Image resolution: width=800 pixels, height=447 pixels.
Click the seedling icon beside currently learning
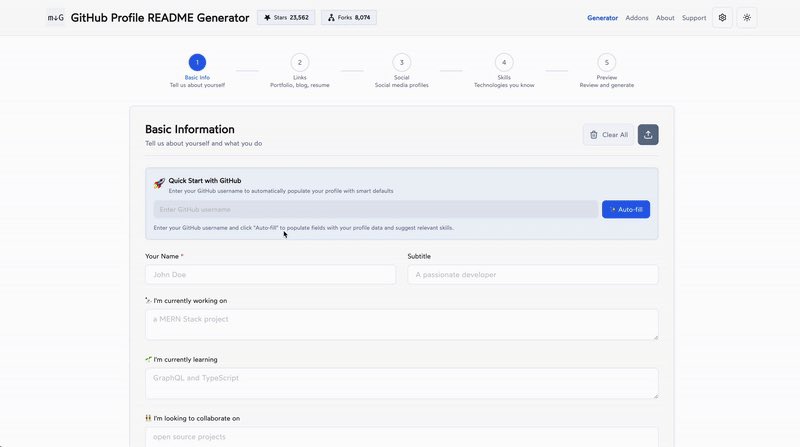pos(148,359)
